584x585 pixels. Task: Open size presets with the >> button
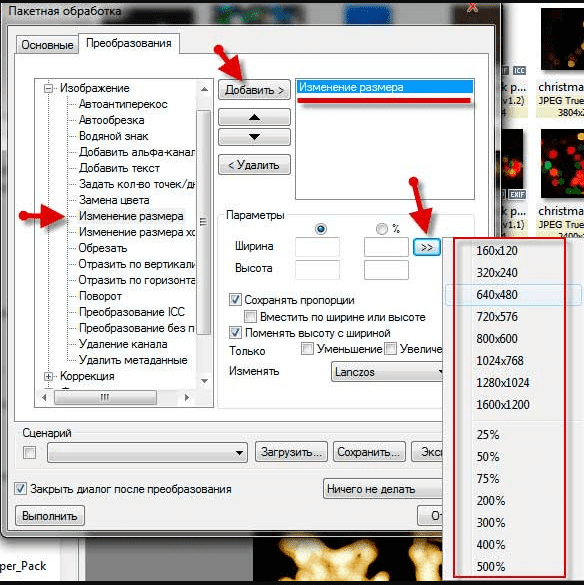click(427, 247)
